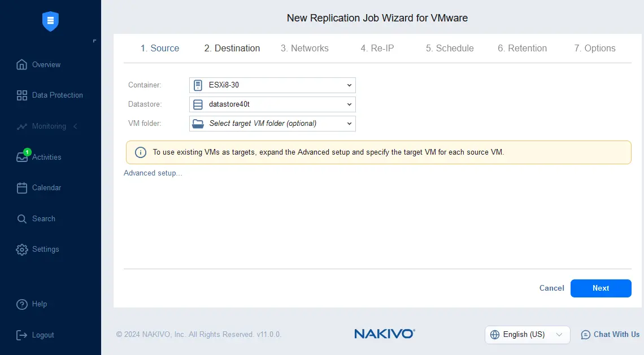Click the NAKIVO shield logo
This screenshot has width=644, height=355.
click(50, 21)
